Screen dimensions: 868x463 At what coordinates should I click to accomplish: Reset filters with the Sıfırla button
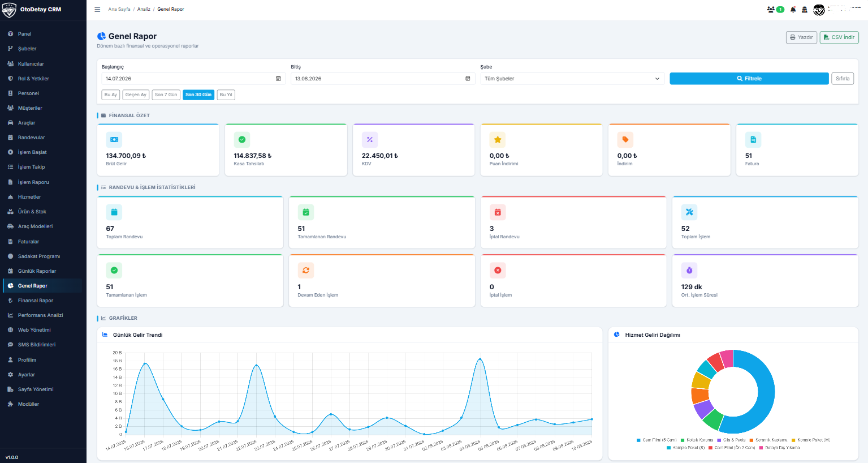pos(843,79)
